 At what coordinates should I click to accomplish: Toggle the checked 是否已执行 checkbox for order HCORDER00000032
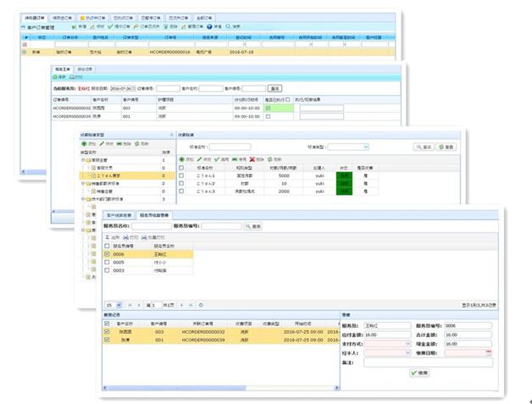(x=268, y=108)
